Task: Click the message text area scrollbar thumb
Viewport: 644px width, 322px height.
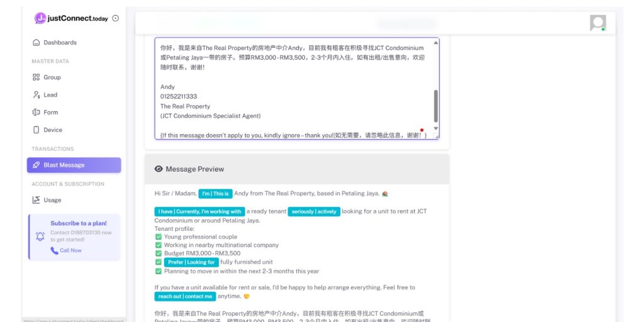Action: 436,106
